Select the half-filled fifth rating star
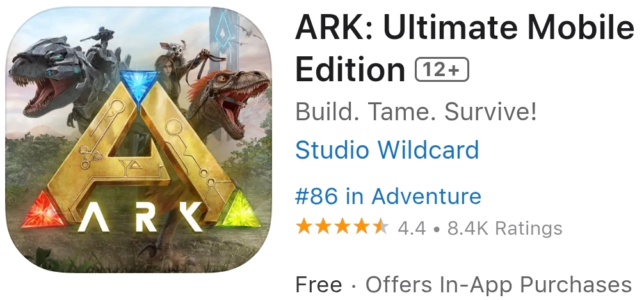 [x=381, y=227]
